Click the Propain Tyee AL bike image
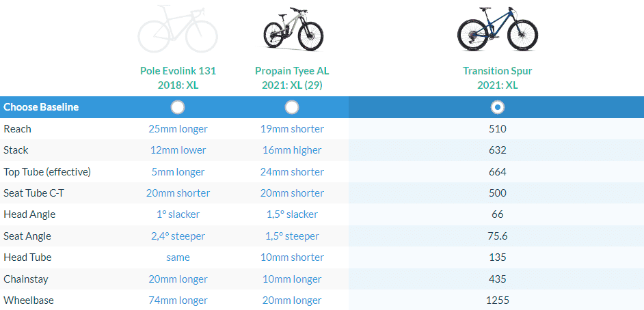 point(293,29)
